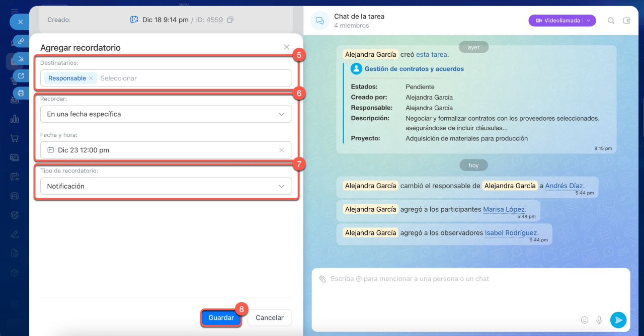
Task: Open the 'esta tarea' link
Action: coord(431,54)
